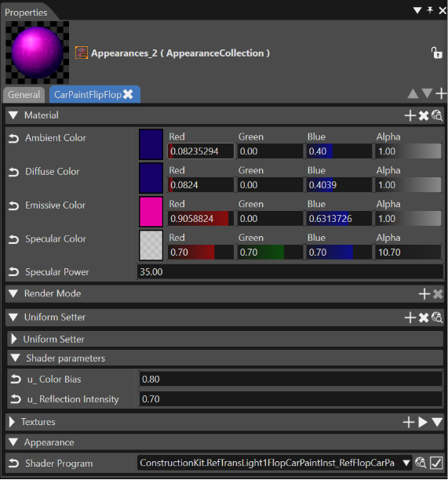
Task: Click the purple sphere material preview
Action: 37,53
